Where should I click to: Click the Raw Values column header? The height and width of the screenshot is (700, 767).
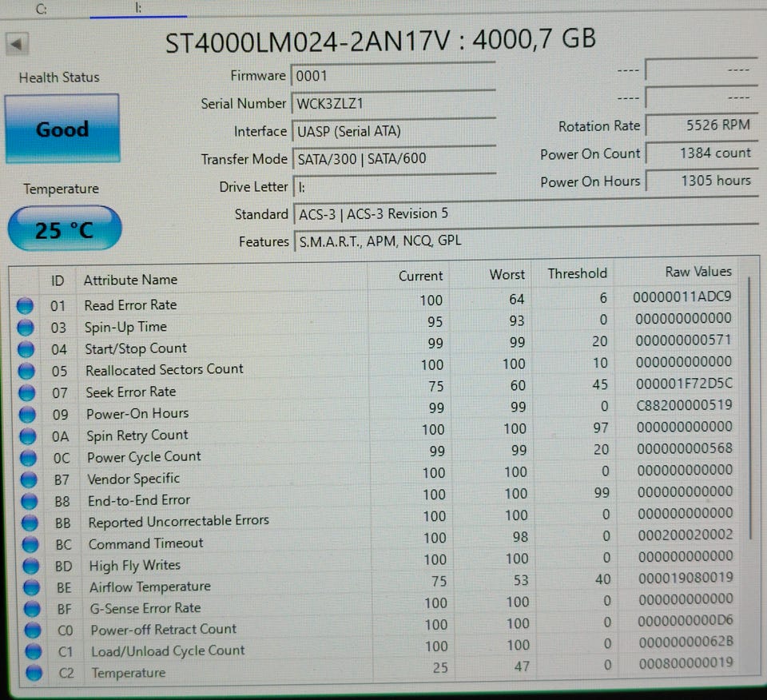coord(698,272)
